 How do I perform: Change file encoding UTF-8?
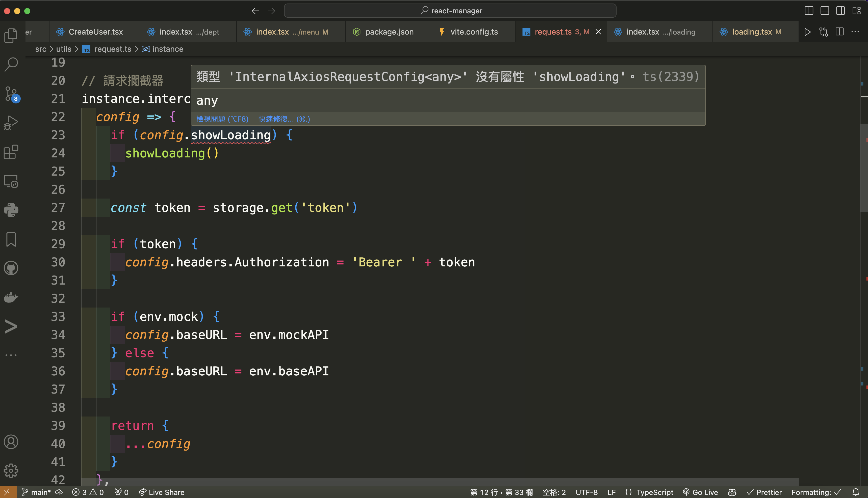coord(587,492)
